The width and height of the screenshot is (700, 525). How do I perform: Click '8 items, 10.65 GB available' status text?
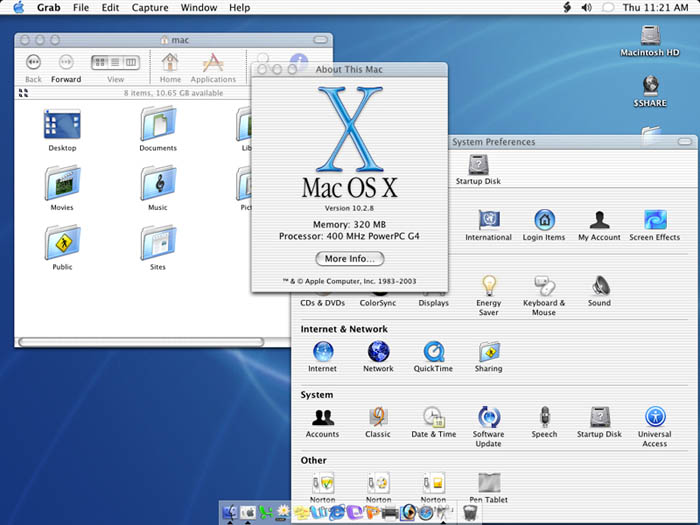pyautogui.click(x=173, y=93)
